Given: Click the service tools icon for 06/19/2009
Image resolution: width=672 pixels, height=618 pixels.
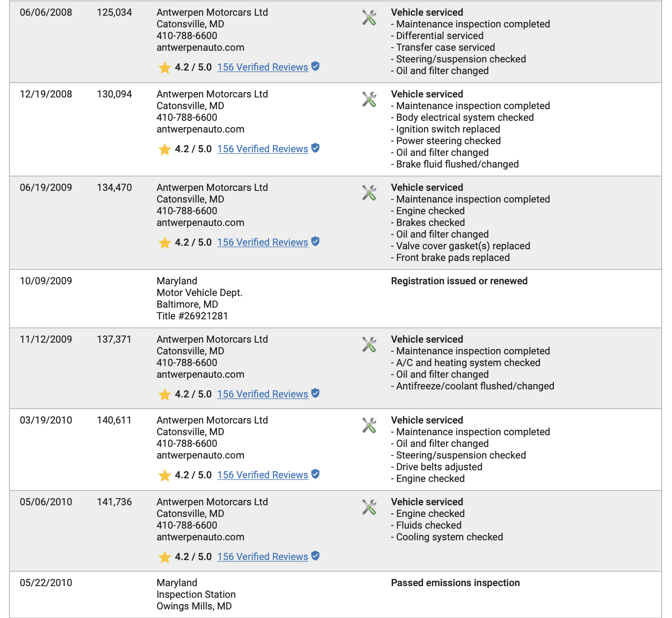Looking at the screenshot, I should click(x=369, y=193).
